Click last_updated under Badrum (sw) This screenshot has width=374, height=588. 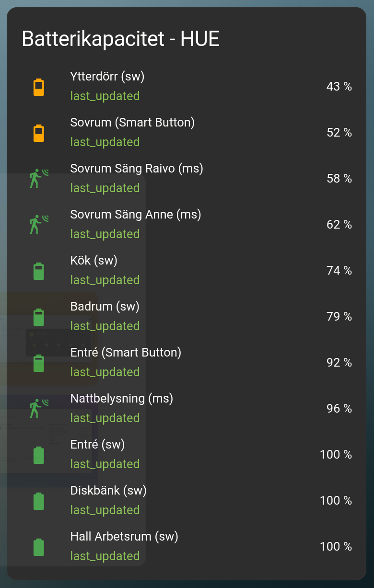click(105, 326)
